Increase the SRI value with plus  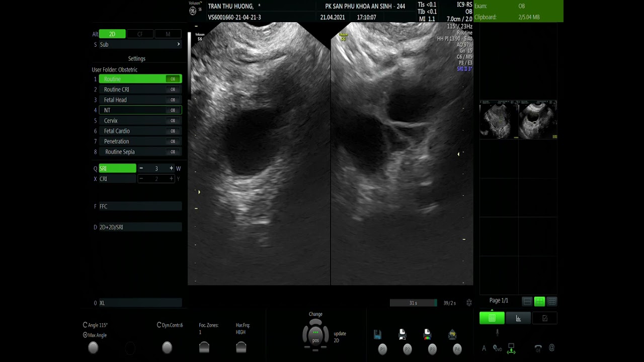pyautogui.click(x=171, y=168)
